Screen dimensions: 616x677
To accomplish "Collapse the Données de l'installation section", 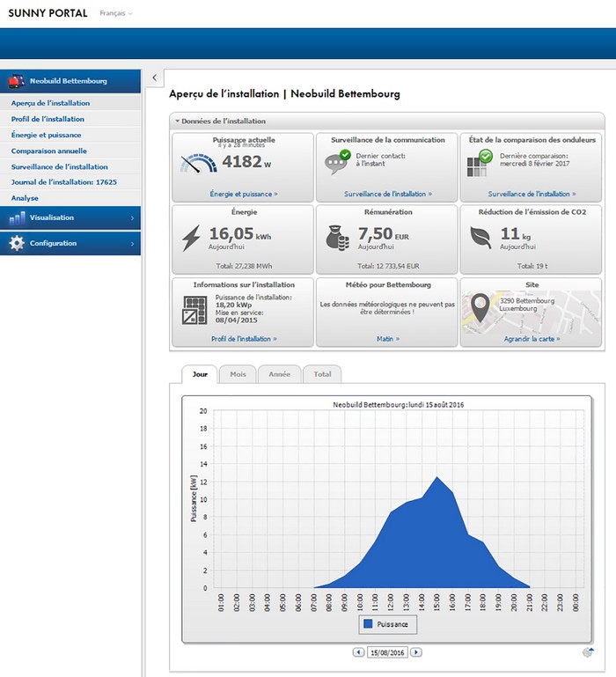I will (178, 121).
